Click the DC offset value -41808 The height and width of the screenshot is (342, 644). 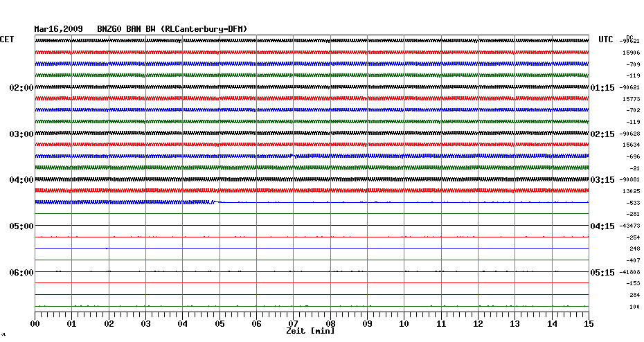[x=630, y=272]
